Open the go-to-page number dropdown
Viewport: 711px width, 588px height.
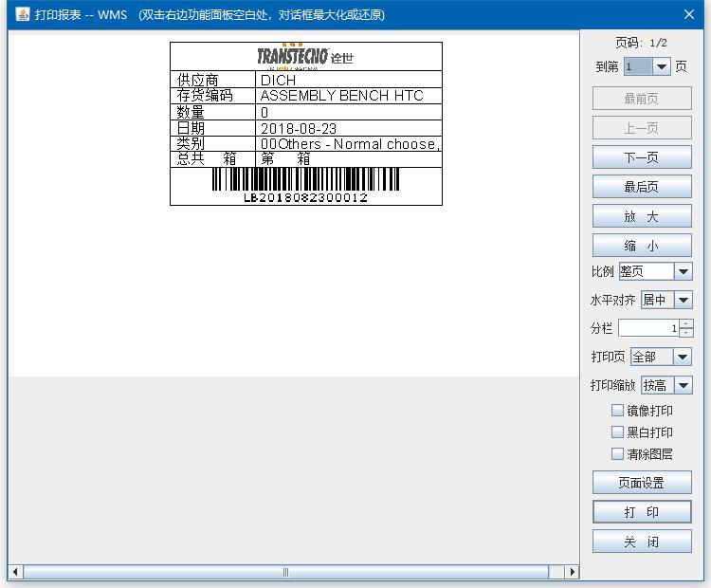(x=662, y=67)
